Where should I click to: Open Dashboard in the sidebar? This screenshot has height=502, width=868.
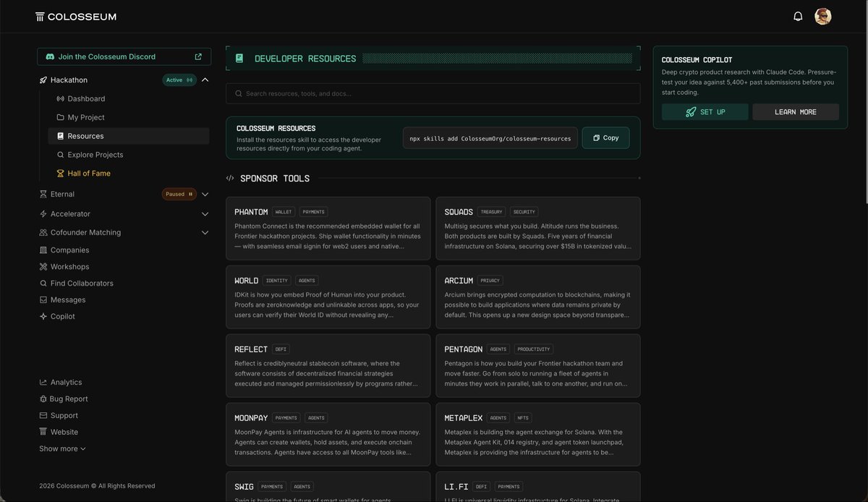click(x=129, y=98)
